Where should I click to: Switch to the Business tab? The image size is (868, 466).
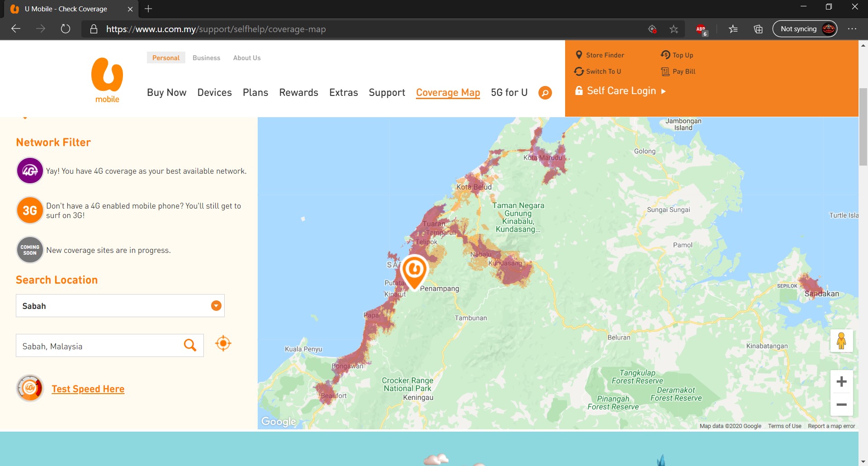pyautogui.click(x=206, y=58)
